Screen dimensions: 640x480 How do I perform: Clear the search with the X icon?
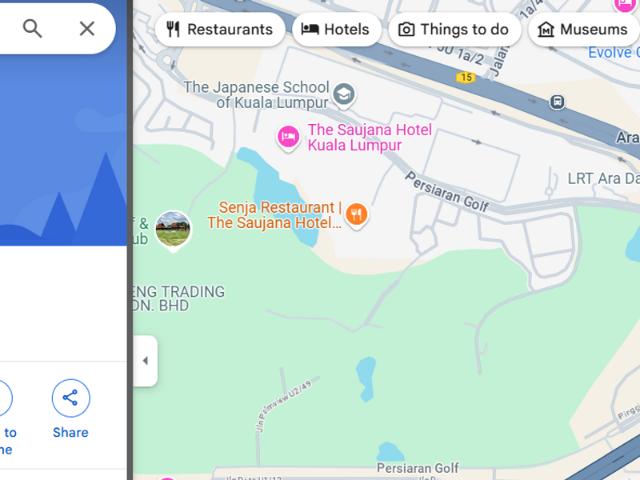[87, 29]
